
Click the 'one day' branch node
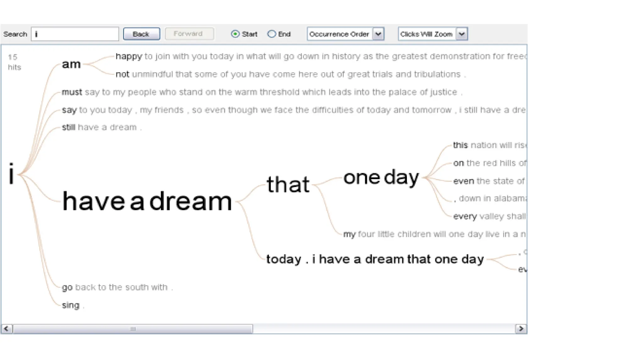click(x=381, y=178)
